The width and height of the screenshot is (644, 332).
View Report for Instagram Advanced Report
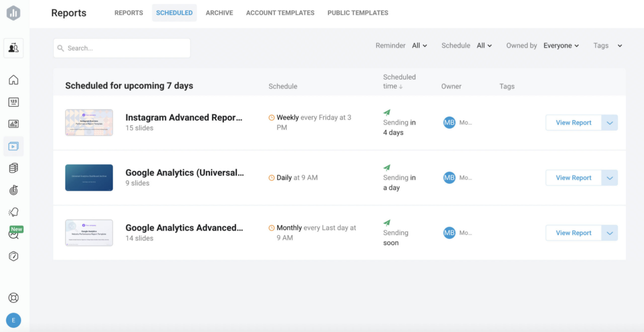pyautogui.click(x=573, y=122)
